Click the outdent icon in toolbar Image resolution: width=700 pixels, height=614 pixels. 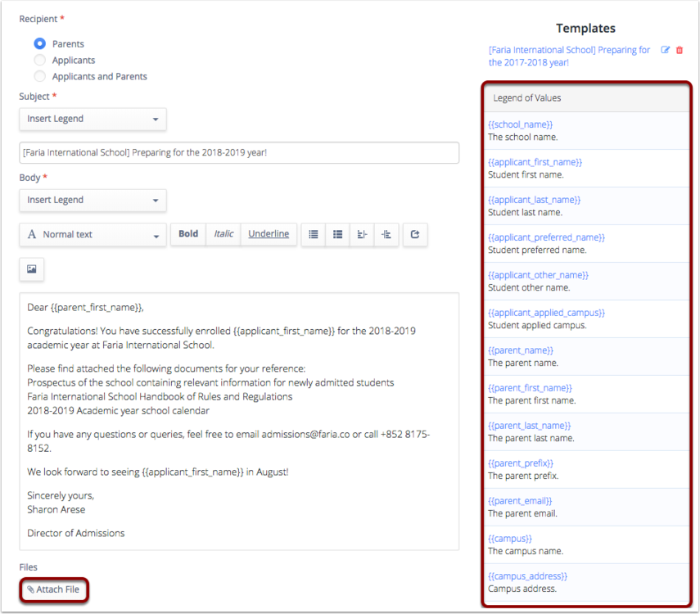[362, 234]
